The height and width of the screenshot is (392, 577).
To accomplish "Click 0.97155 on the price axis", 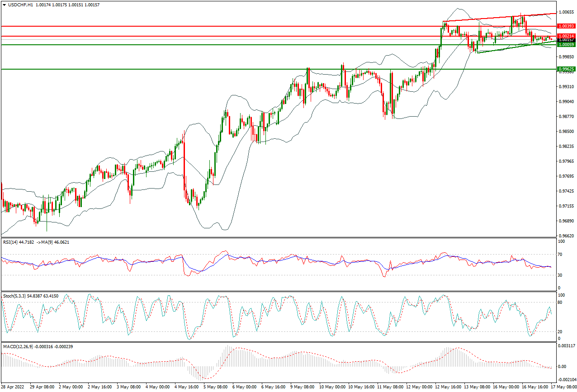I will (x=566, y=206).
